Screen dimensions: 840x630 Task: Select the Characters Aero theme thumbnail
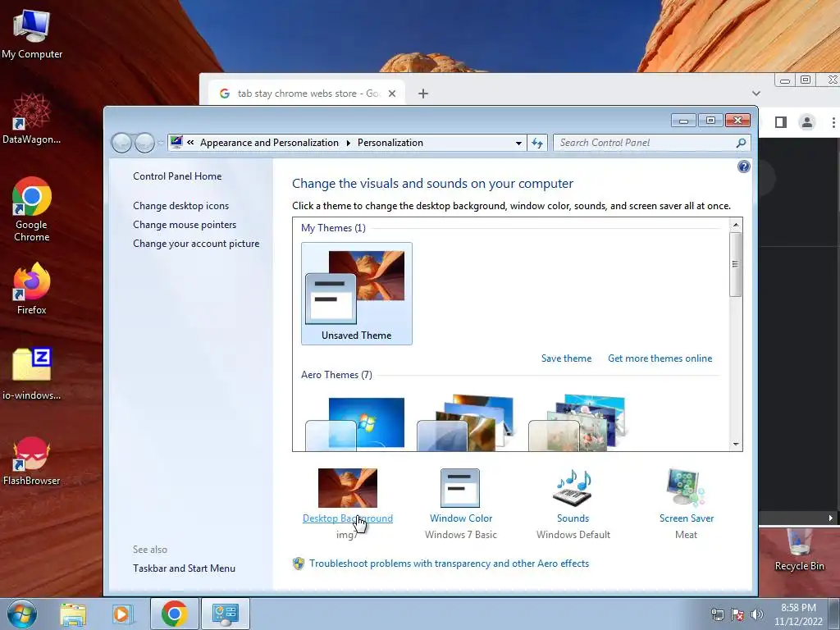tap(578, 423)
